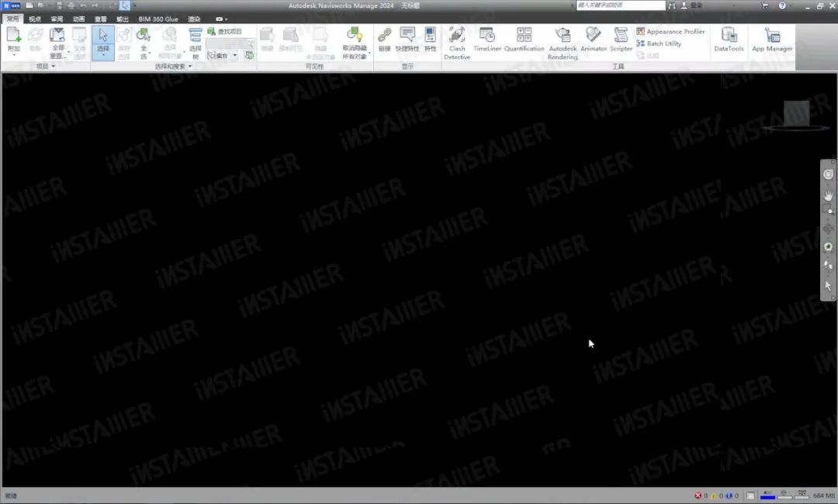The image size is (838, 504).
Task: Click the Sign In (登录) user button
Action: (692, 5)
